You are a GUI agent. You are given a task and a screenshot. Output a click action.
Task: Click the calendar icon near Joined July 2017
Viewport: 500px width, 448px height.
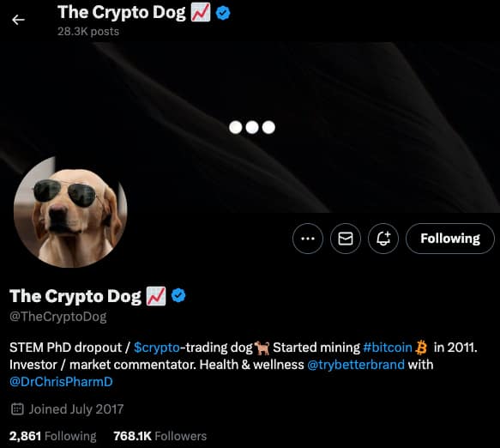click(17, 409)
